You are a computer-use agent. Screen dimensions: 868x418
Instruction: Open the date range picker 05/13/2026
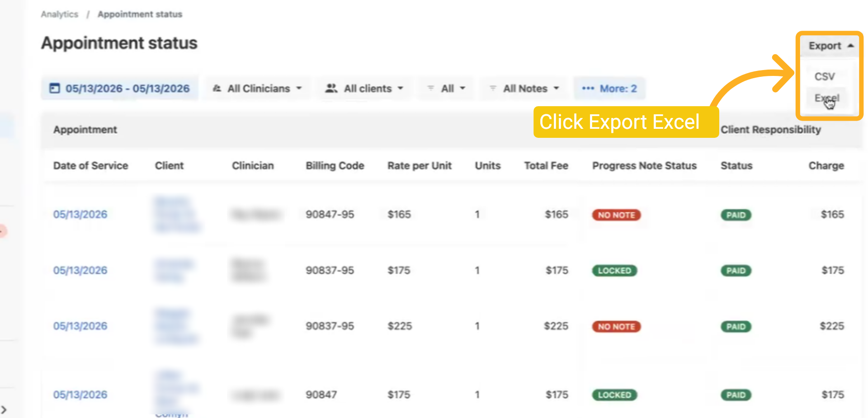click(120, 88)
